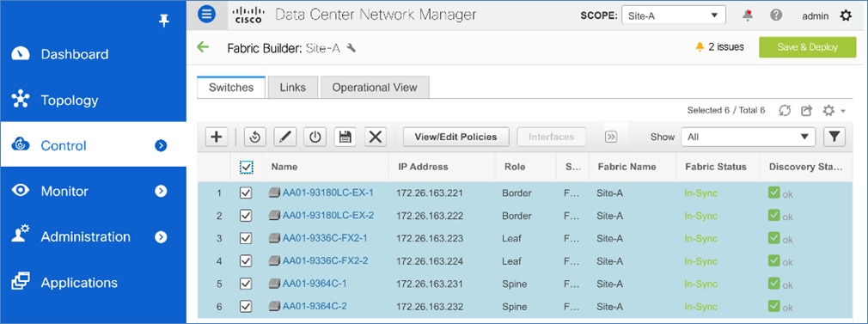Image resolution: width=868 pixels, height=324 pixels.
Task: Click the admin user label
Action: click(815, 16)
